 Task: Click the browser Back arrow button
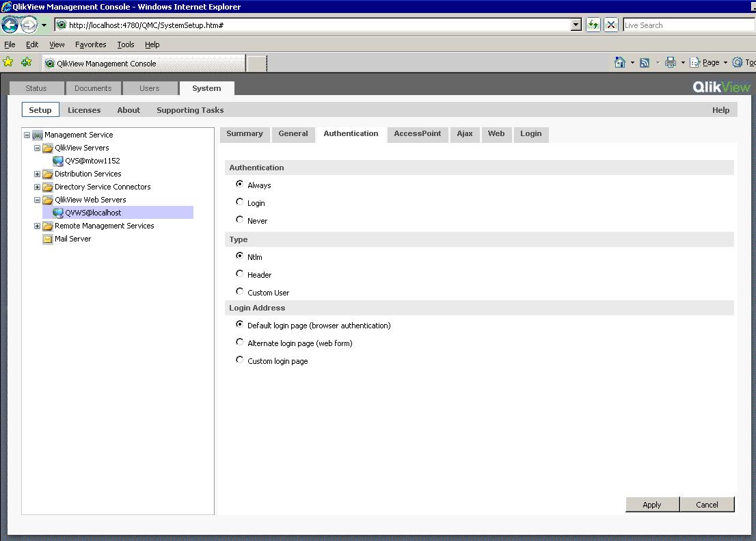[x=10, y=25]
